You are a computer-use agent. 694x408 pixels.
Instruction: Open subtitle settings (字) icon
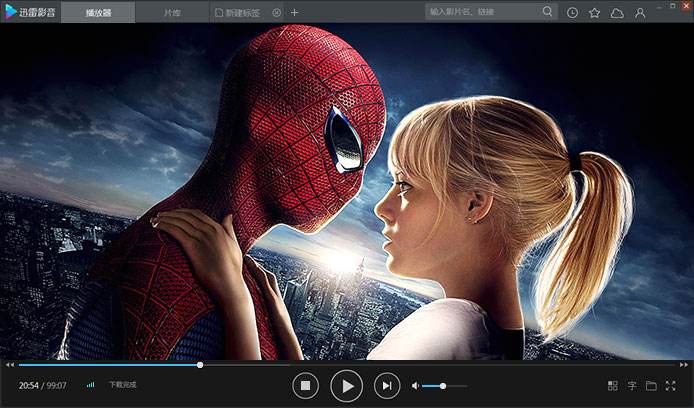(632, 386)
